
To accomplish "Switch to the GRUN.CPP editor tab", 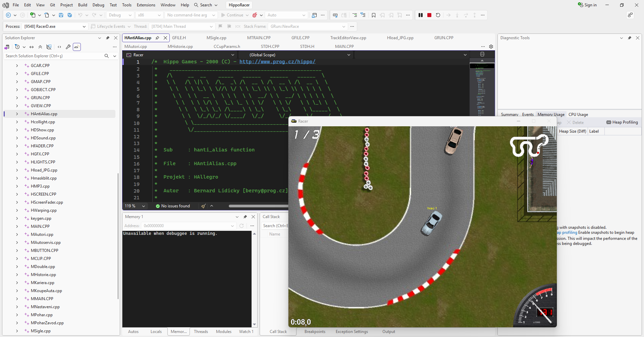I will 444,38.
